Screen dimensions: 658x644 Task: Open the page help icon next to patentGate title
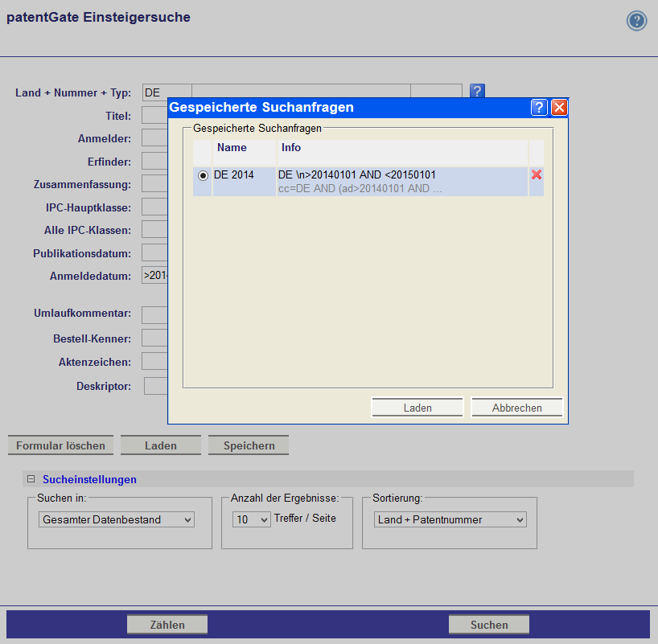[x=636, y=21]
